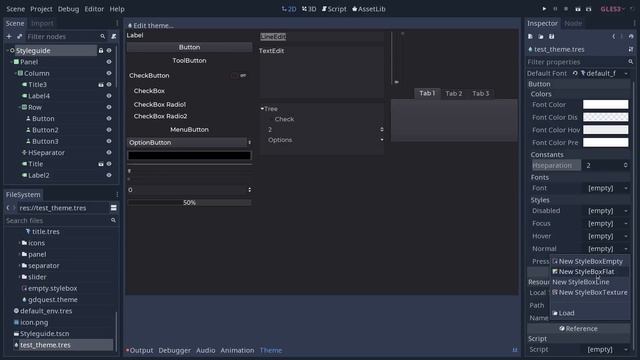Viewport: 640px width, 360px height.
Task: Open the Focus style dropdown
Action: click(x=606, y=224)
